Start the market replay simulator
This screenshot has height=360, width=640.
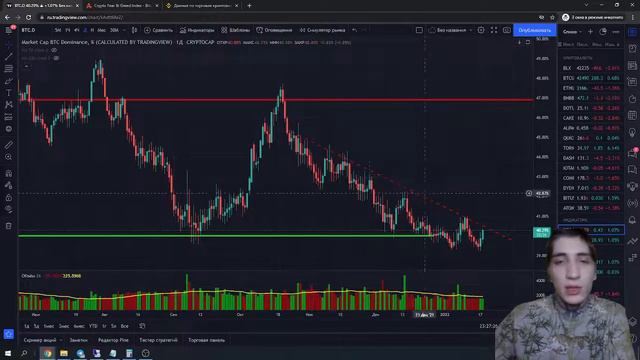coord(322,30)
